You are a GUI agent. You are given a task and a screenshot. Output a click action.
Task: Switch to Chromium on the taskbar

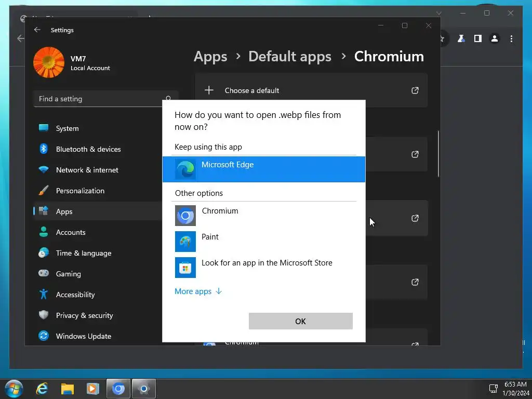[118, 389]
